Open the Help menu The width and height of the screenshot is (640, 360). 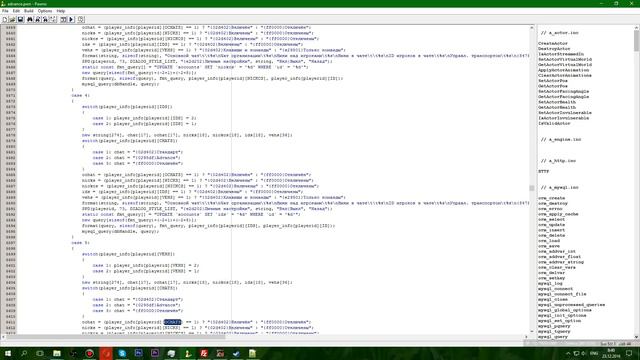61,11
